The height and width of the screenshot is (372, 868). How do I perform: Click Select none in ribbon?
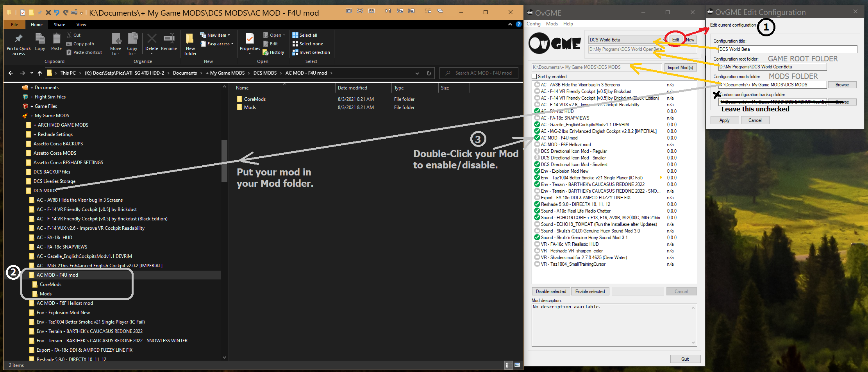[x=307, y=44]
